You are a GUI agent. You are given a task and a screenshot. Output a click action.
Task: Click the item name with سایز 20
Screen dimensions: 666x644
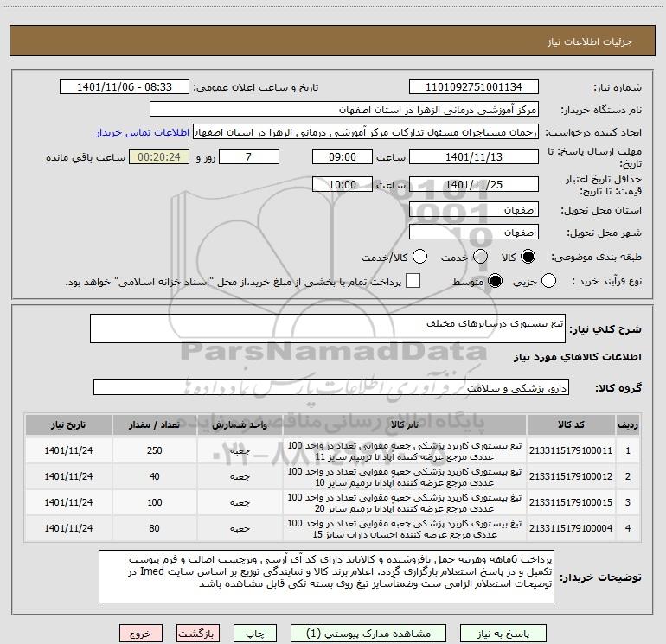click(x=405, y=502)
